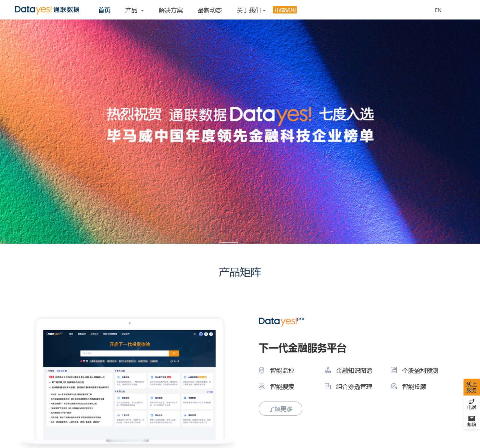The height and width of the screenshot is (448, 480).
Task: Click the Datayes 通联数据 logo in header
Action: point(47,10)
